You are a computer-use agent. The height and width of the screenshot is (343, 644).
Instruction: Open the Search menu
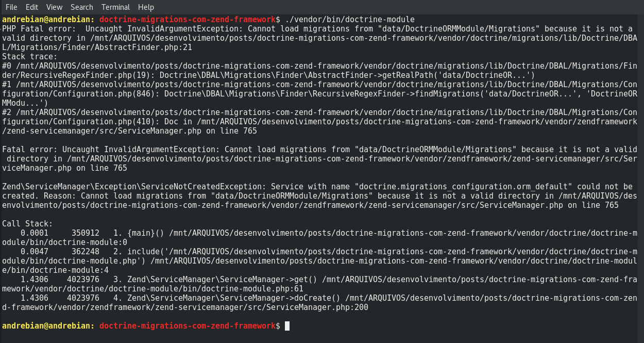click(x=82, y=7)
